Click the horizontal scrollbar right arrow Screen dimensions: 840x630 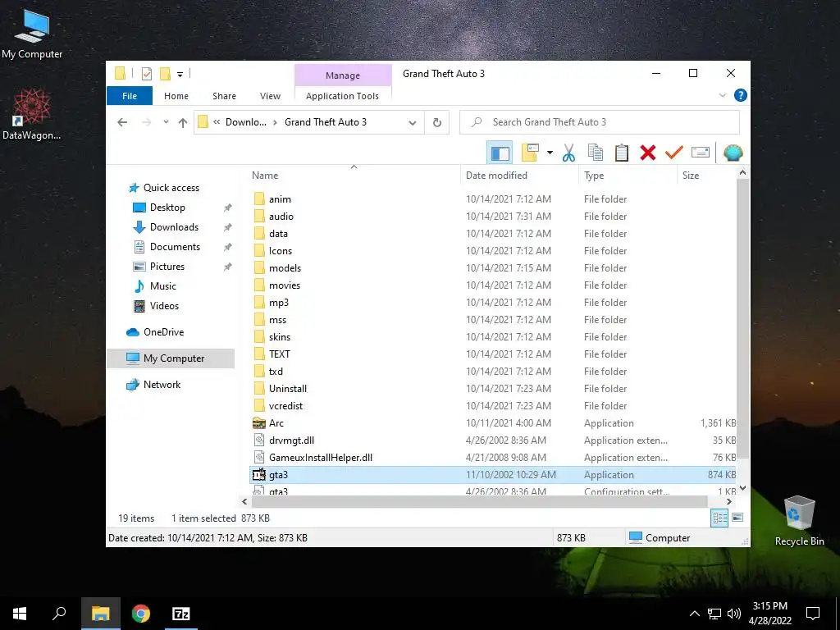728,501
